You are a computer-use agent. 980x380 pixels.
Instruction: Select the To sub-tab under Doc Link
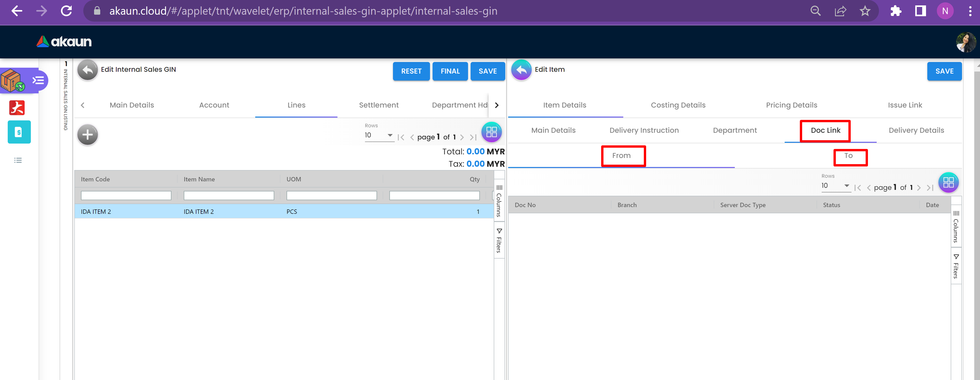coord(848,156)
